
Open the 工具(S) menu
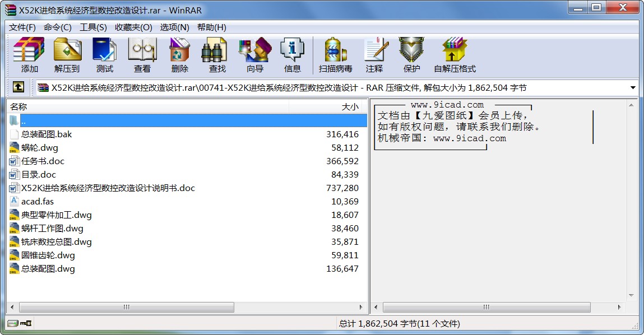click(x=93, y=27)
